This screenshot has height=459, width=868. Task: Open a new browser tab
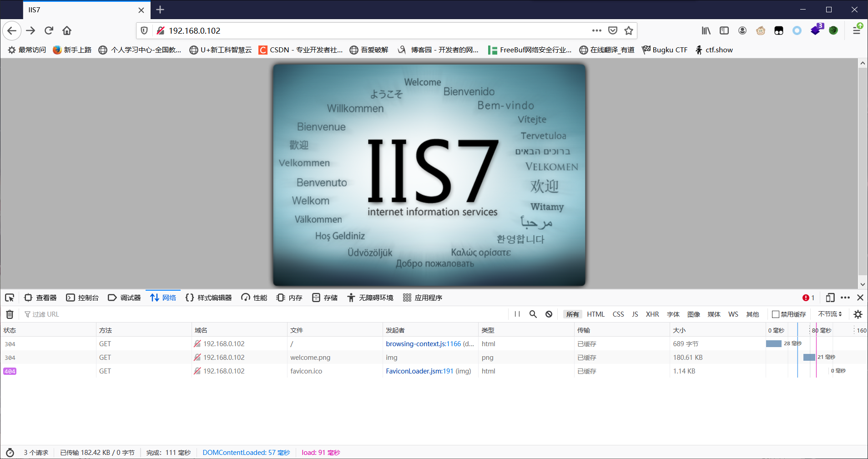[160, 10]
